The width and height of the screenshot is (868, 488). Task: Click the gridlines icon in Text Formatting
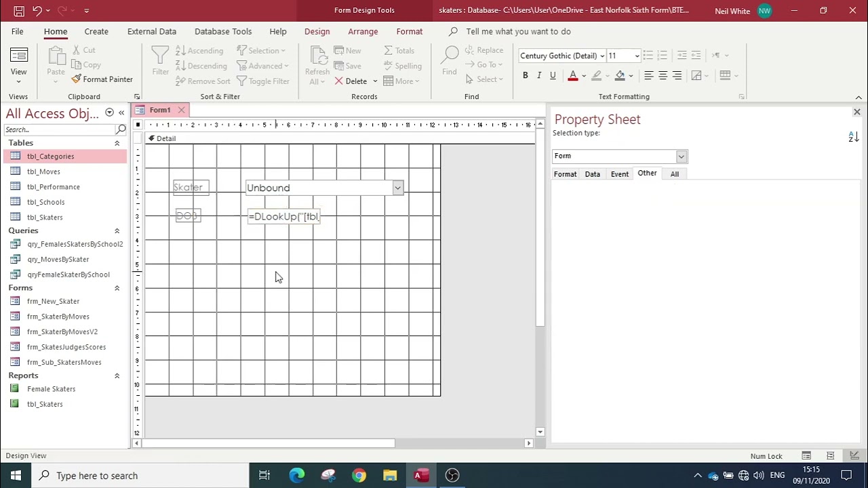click(696, 75)
